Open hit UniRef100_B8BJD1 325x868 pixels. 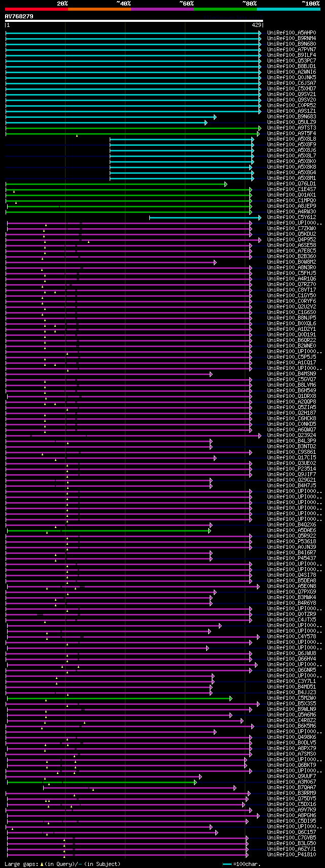pos(291,67)
